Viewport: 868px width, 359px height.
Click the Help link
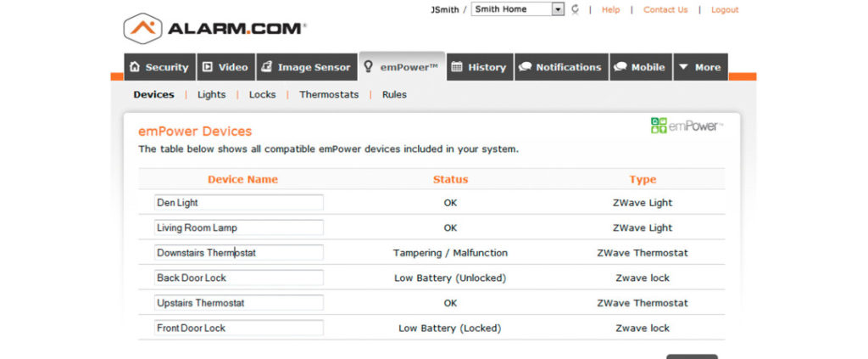click(x=610, y=9)
